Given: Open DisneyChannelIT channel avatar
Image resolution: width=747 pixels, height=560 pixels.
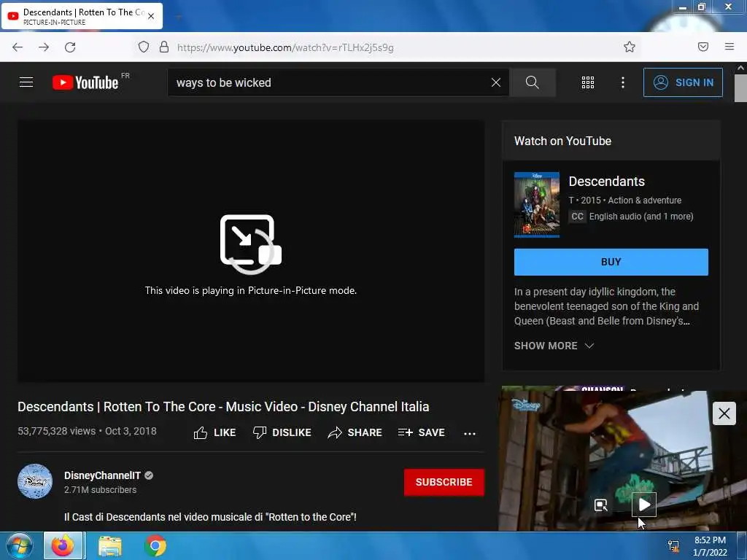Looking at the screenshot, I should pyautogui.click(x=35, y=481).
